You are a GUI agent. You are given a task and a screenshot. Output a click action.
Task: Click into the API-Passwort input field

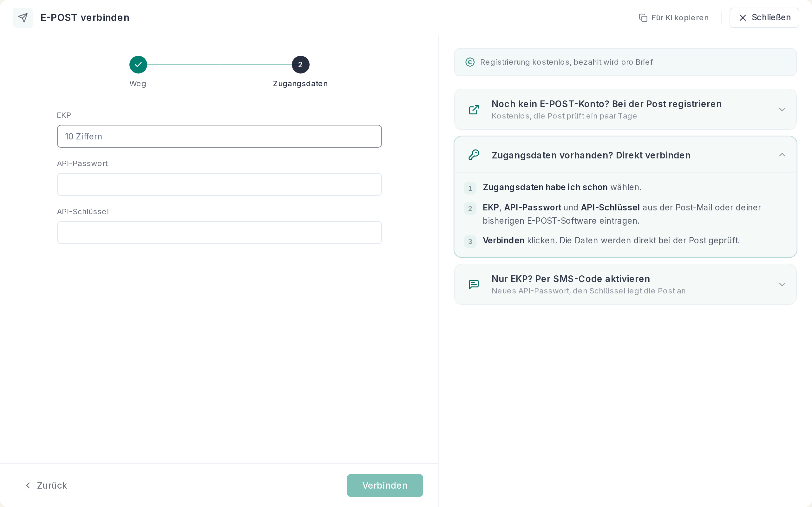[x=219, y=184]
